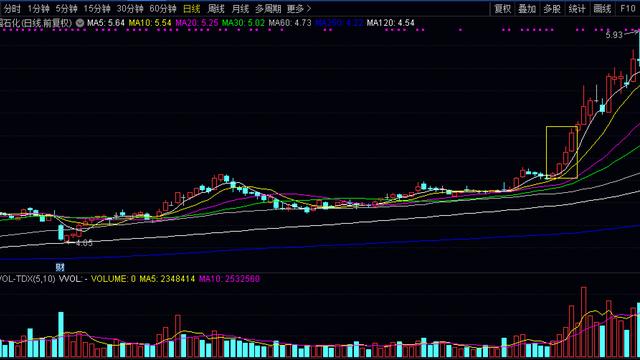The image size is (640, 360).
Task: Select the yellow highlighted rectangle on chart
Action: tap(562, 152)
